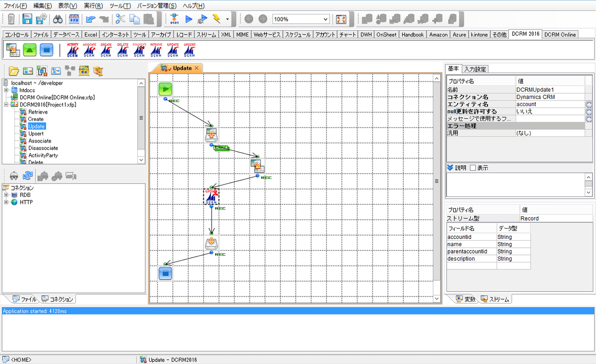Click the <HOME> status bar entry
The height and width of the screenshot is (364, 596).
point(21,360)
